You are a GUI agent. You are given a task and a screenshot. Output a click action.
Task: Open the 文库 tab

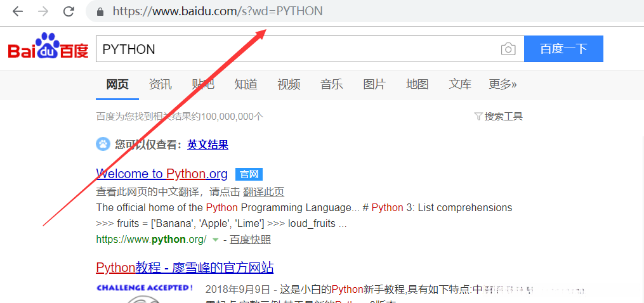460,84
